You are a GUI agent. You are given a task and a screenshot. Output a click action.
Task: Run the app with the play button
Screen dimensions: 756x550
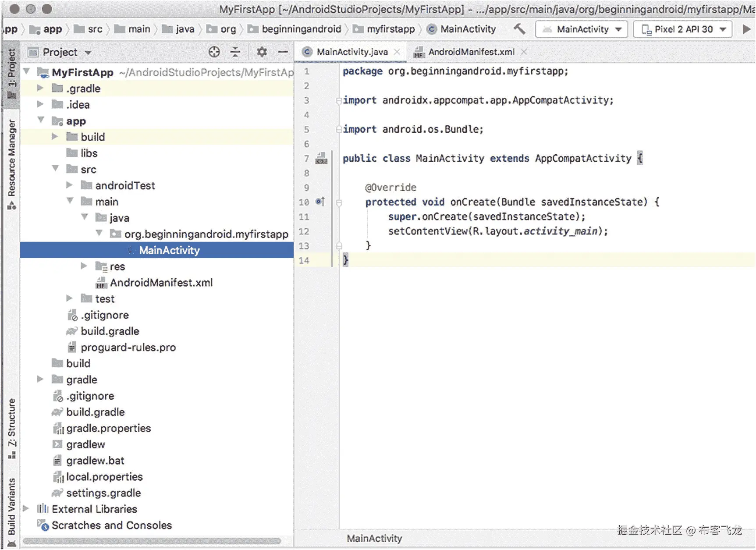pyautogui.click(x=746, y=29)
